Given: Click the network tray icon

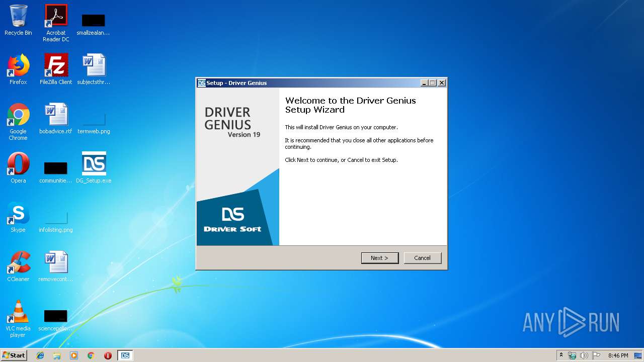Looking at the screenshot, I should 572,355.
